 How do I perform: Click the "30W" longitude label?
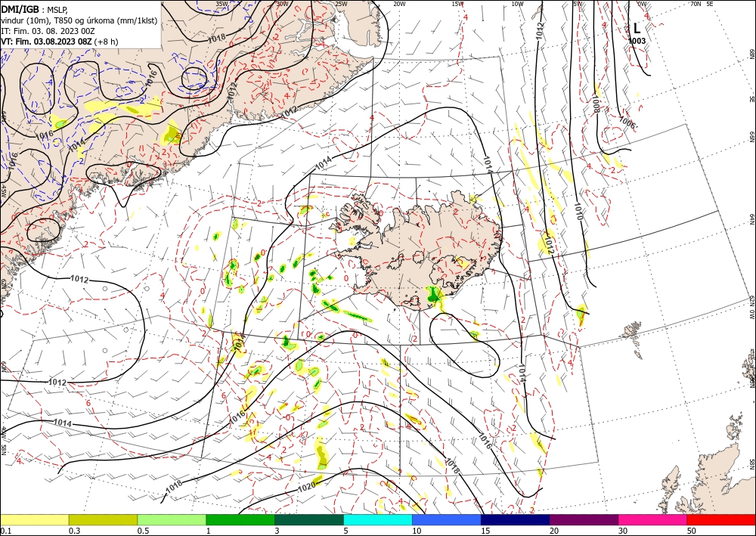[x=282, y=4]
